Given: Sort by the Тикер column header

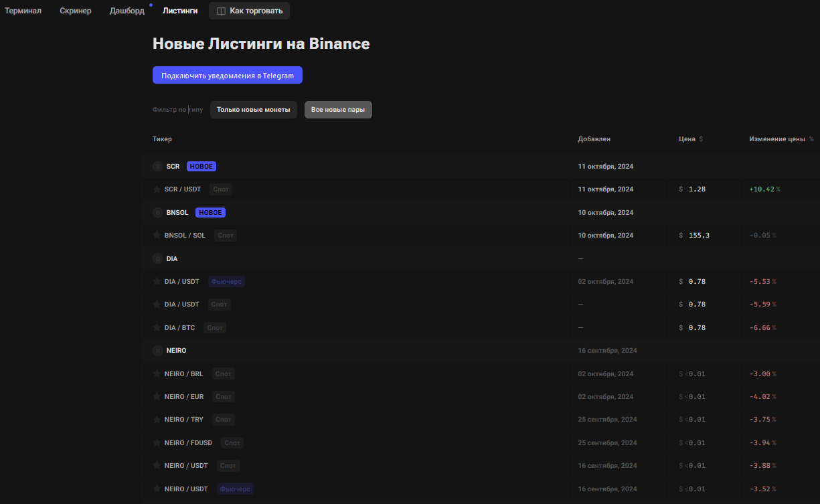Looking at the screenshot, I should (x=162, y=139).
